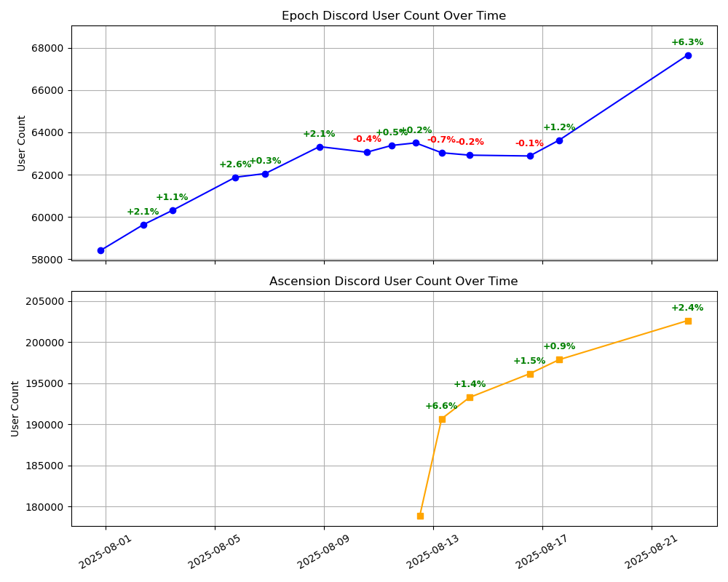The width and height of the screenshot is (728, 582).
Task: Select the first blue data point near 58400
Action: (x=100, y=250)
